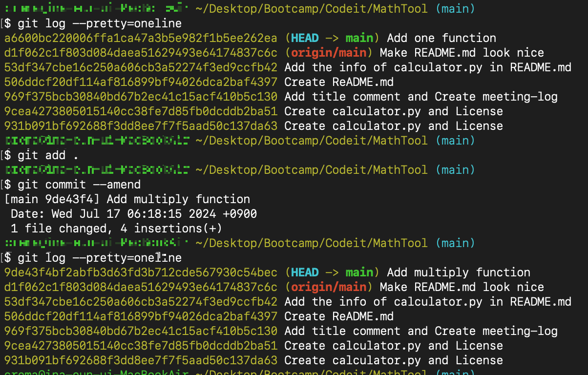Click 'Add the info of calculator.py' in the post-amend log

pos(383,302)
